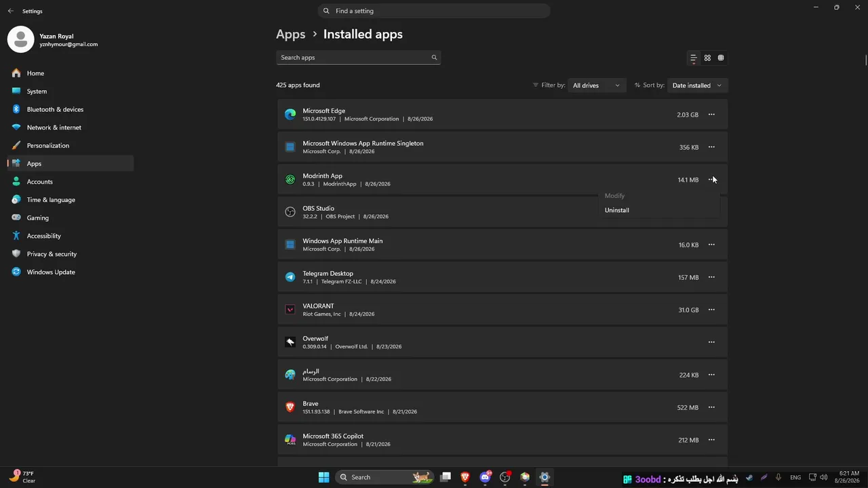This screenshot has width=868, height=488.
Task: Click the Windows App Runtime Main icon
Action: coord(290,245)
